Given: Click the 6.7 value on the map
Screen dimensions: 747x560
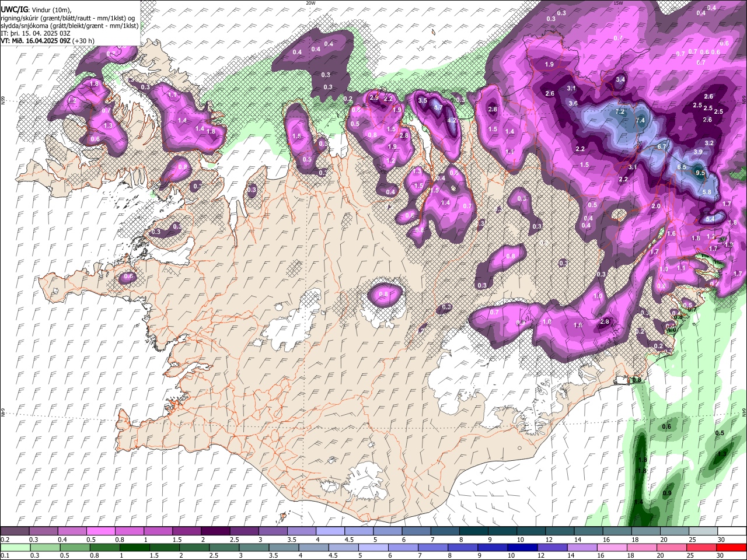Looking at the screenshot, I should (x=662, y=146).
